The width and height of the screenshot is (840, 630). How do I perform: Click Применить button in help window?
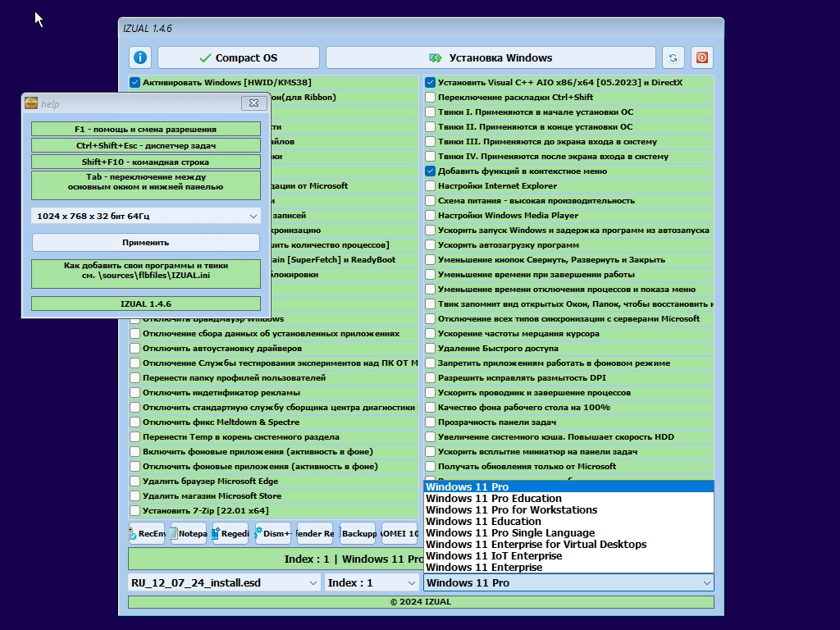tap(146, 242)
